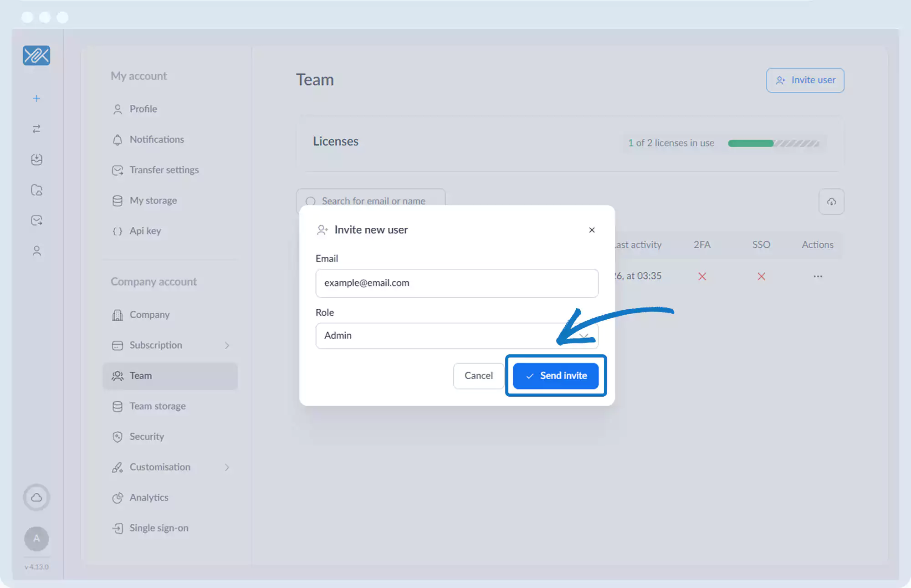Screen dimensions: 911x588
Task: Click the app logo at top left
Action: coord(36,56)
